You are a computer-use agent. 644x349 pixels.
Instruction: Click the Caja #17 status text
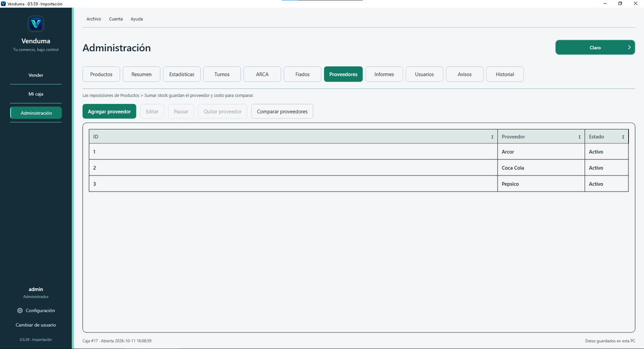(117, 341)
